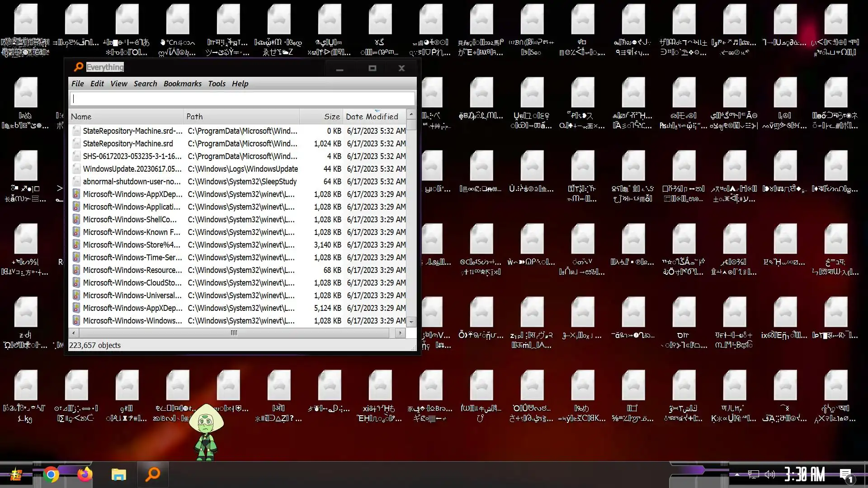Click the Everything search input field
The height and width of the screenshot is (488, 868).
pyautogui.click(x=242, y=99)
